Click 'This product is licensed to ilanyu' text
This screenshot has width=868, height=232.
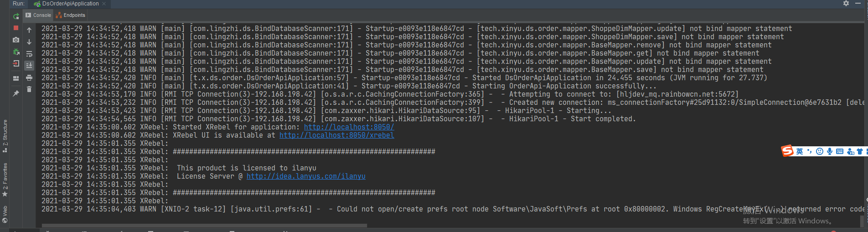(x=247, y=168)
